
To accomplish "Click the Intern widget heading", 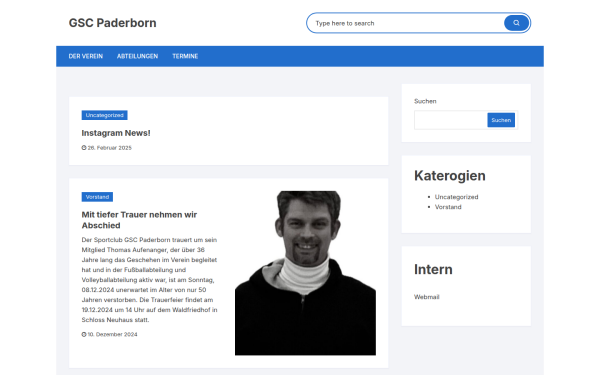I will pos(433,269).
